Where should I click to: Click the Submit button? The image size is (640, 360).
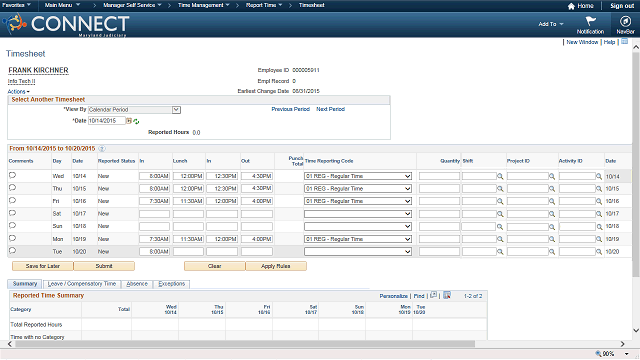(x=104, y=266)
